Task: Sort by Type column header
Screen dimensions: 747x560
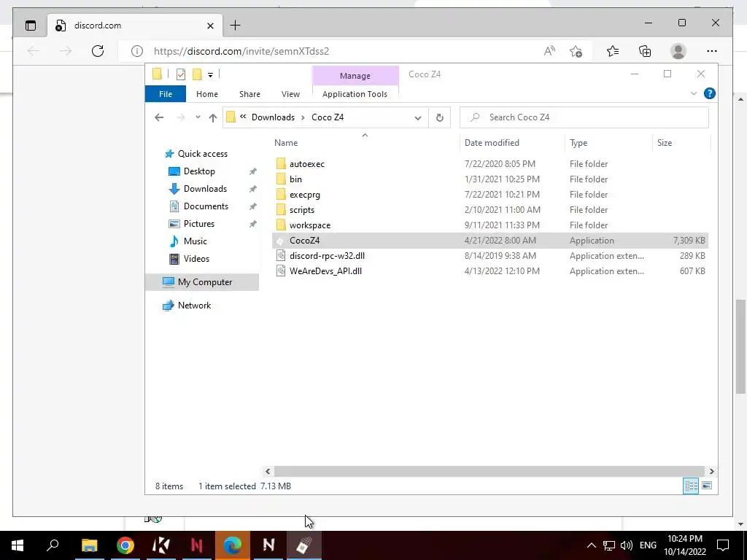Action: pos(578,143)
